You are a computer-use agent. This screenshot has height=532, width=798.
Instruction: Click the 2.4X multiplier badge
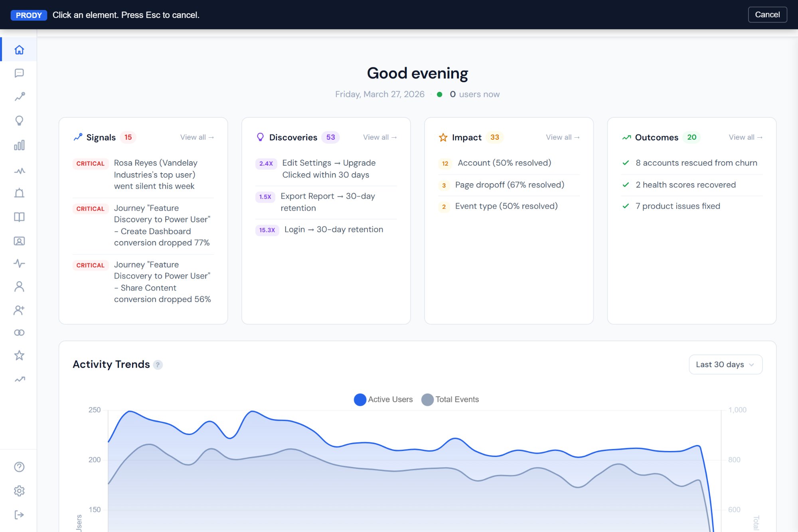click(x=266, y=164)
